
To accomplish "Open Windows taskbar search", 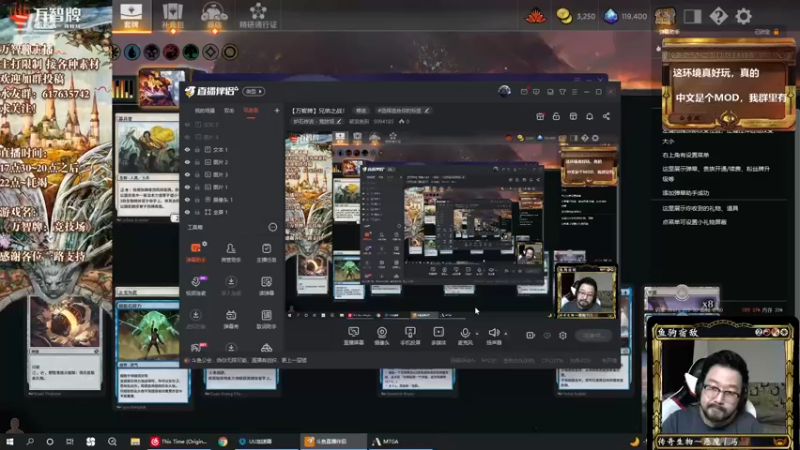I will [x=30, y=441].
